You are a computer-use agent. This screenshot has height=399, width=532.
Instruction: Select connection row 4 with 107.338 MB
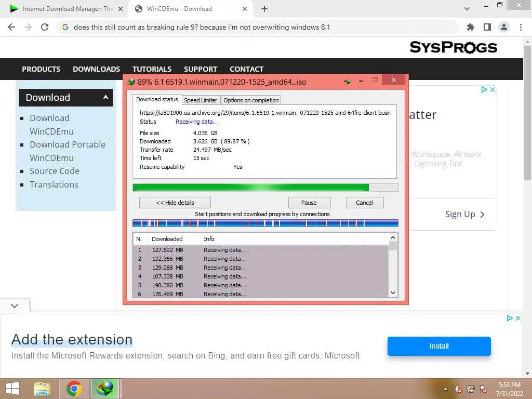tap(261, 276)
